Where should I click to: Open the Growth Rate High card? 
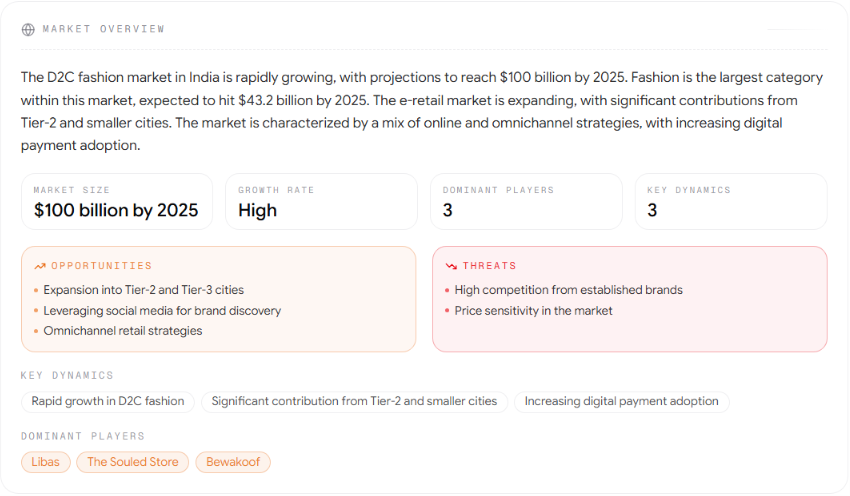pyautogui.click(x=321, y=202)
